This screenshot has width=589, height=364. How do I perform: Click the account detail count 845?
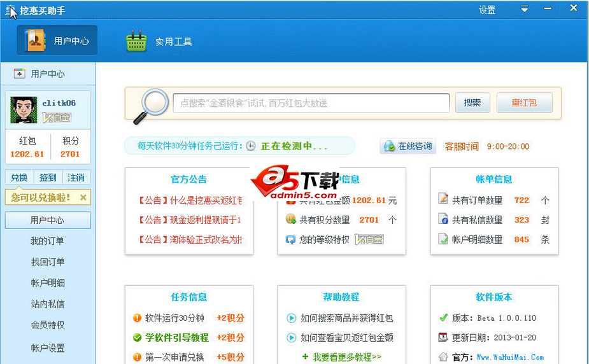point(522,239)
